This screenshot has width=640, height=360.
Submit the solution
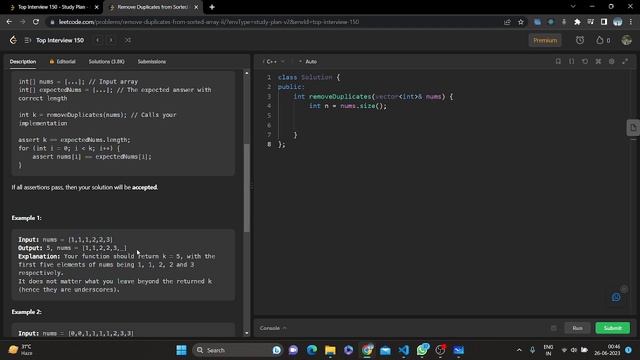click(x=612, y=328)
